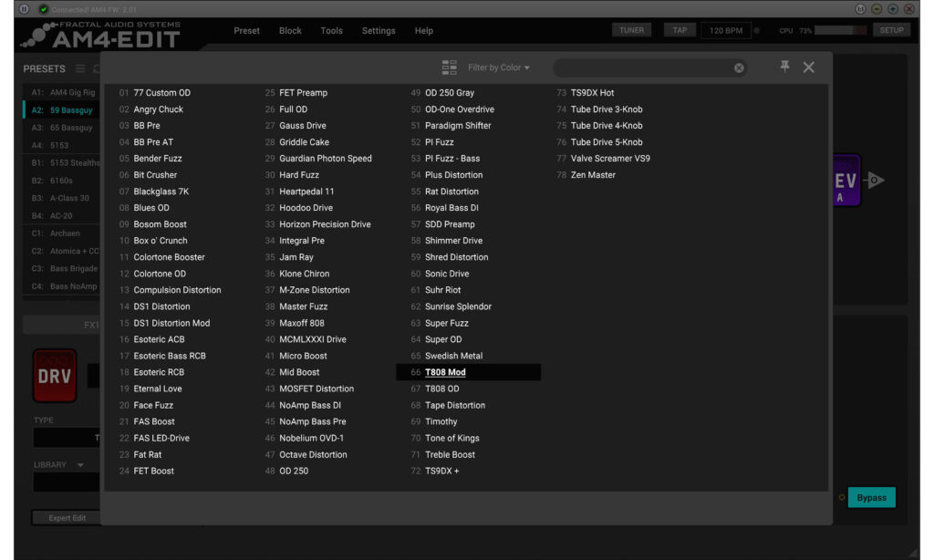Screen dimensions: 934x560
Task: Choose Tone of Kings
Action: pyautogui.click(x=452, y=438)
